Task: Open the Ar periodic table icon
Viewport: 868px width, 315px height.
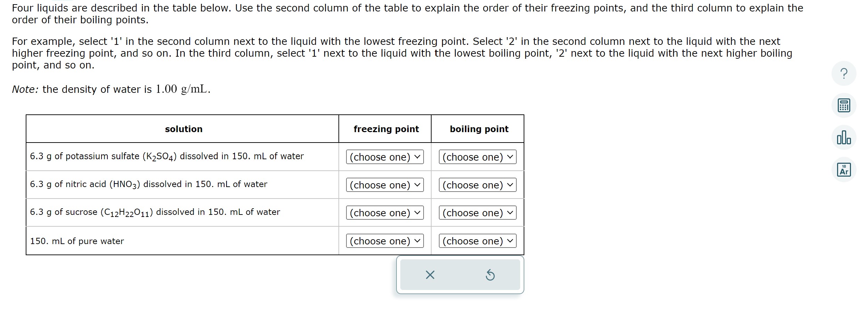Action: pyautogui.click(x=844, y=169)
